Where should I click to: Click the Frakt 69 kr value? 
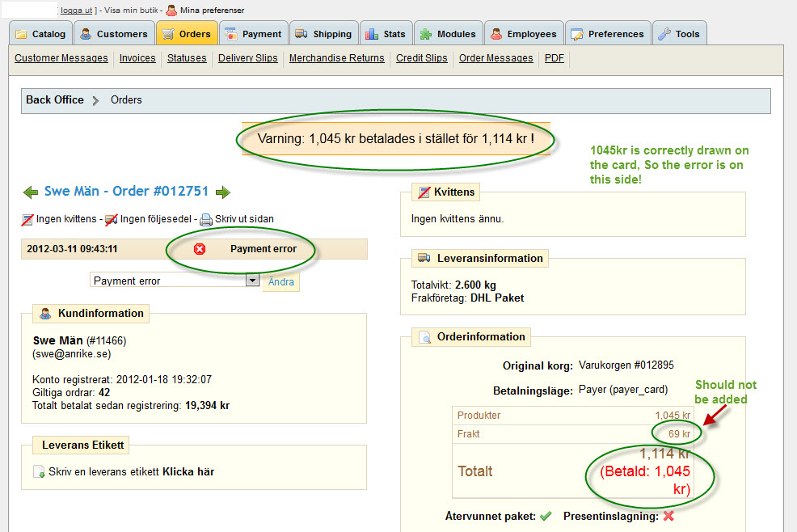click(x=679, y=434)
